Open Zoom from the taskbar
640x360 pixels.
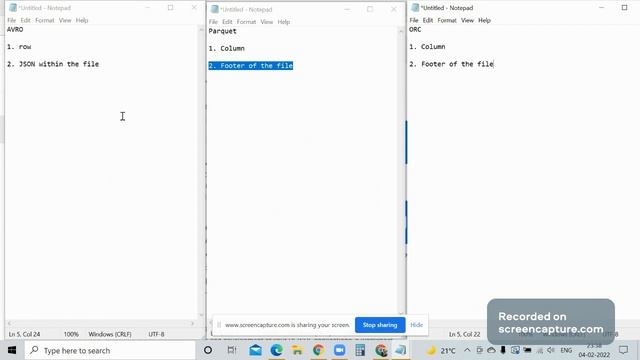[x=339, y=350]
